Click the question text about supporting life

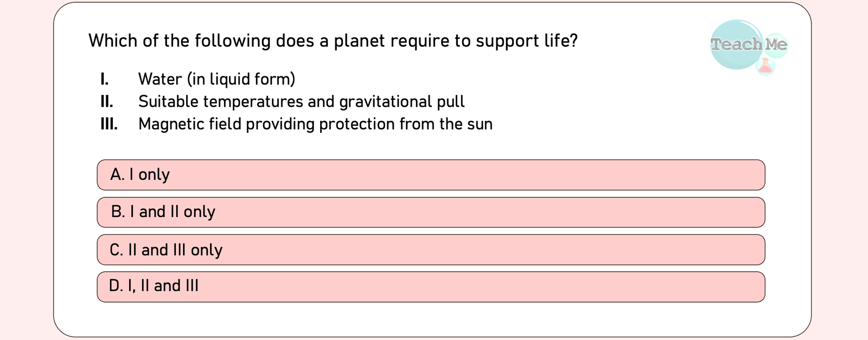(x=333, y=41)
